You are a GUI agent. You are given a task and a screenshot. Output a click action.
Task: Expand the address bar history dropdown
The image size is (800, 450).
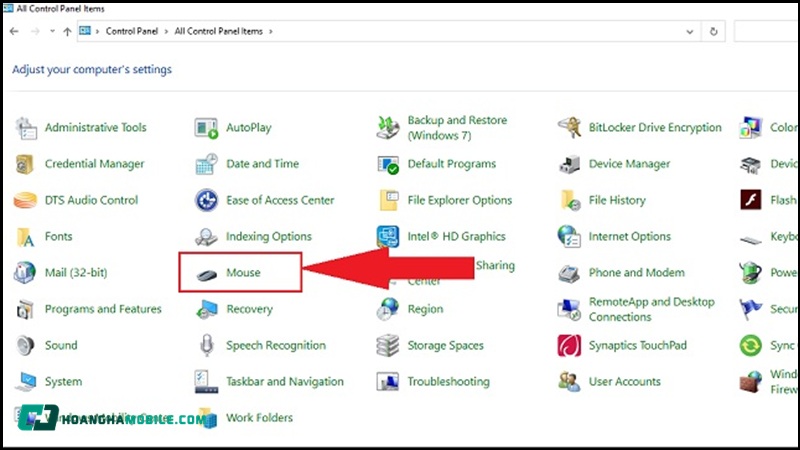(690, 32)
